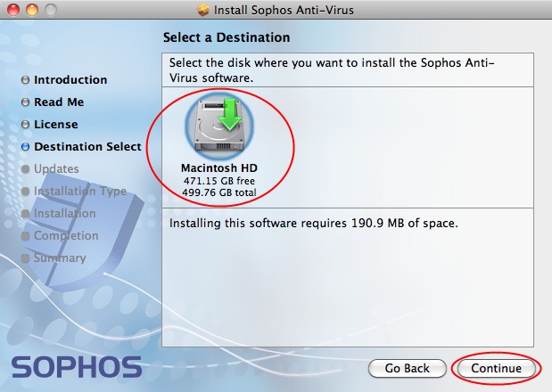Screen dimensions: 552x392
Task: Click the Installation step label
Action: 65,214
